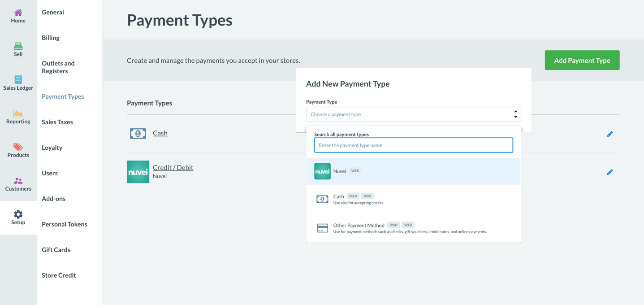Screen dimensions: 644x305
Task: Open the Cash payment type link
Action: click(160, 133)
